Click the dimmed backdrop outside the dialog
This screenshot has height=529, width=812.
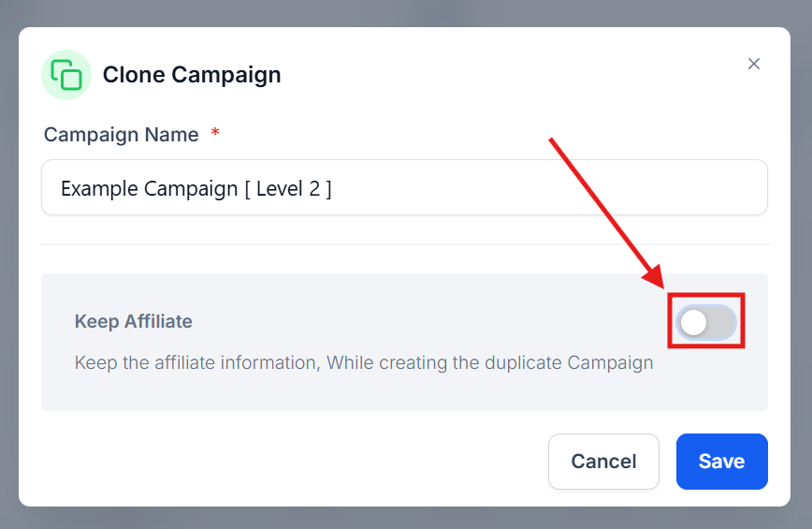pos(404,12)
